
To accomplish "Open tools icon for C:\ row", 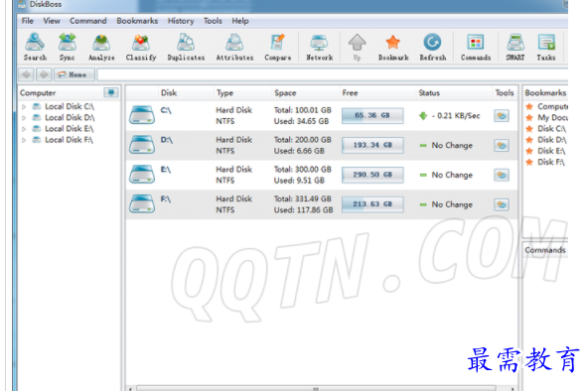I will point(502,116).
